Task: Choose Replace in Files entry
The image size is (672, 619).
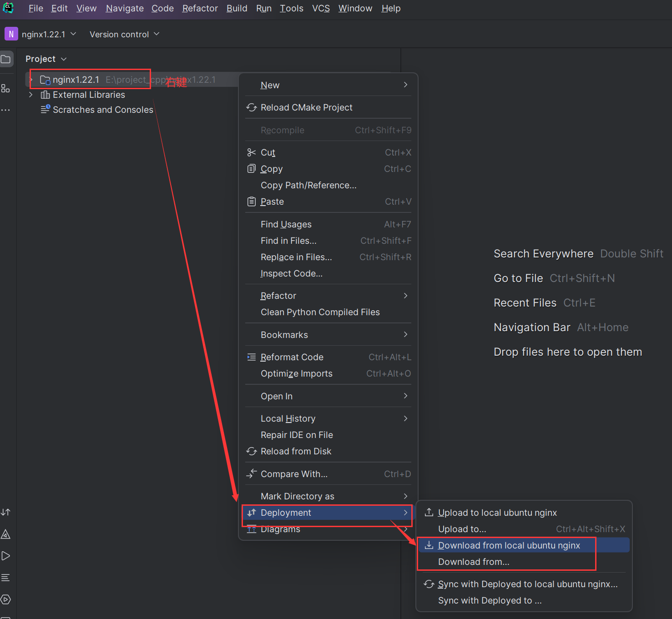Action: click(x=328, y=257)
